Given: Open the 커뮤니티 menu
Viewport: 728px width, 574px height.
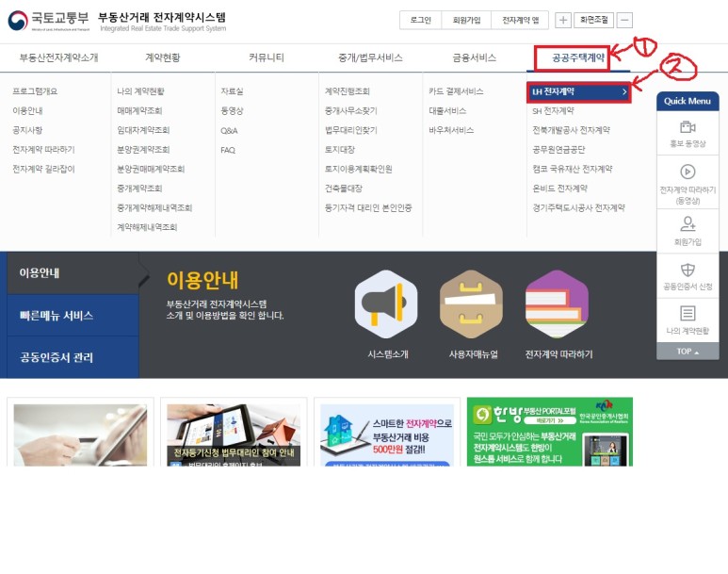Looking at the screenshot, I should (x=267, y=57).
